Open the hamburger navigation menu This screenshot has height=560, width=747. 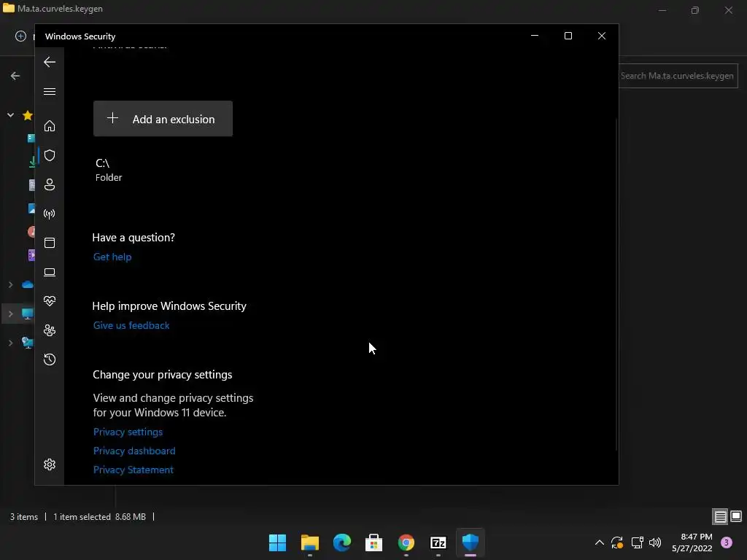pyautogui.click(x=50, y=91)
